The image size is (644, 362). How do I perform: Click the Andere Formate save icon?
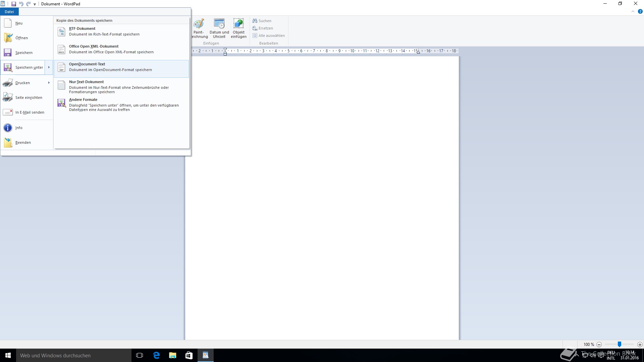click(x=61, y=103)
